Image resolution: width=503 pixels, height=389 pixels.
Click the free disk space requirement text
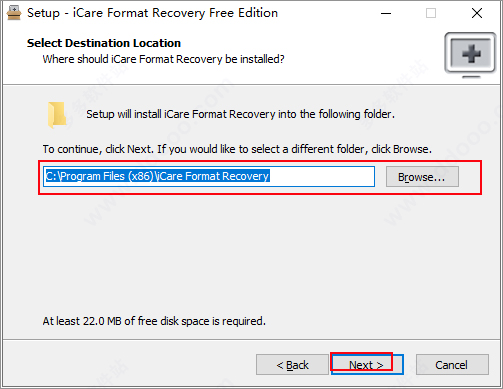tap(154, 321)
